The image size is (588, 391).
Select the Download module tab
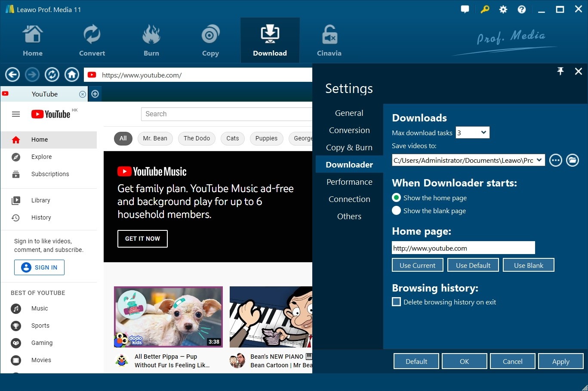point(270,40)
